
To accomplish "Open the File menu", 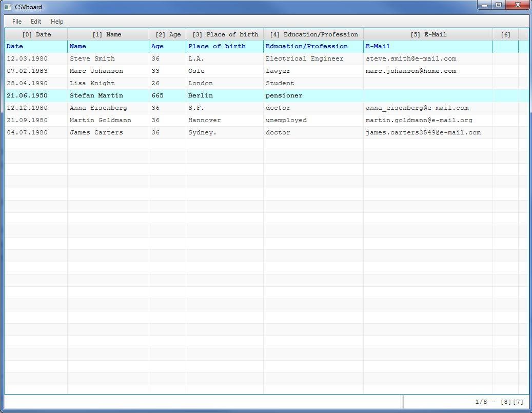I will click(x=16, y=22).
